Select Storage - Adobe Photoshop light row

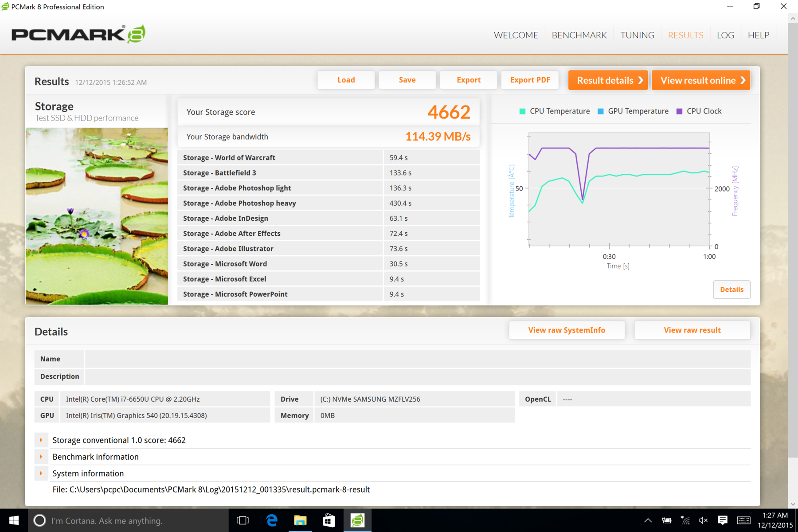tap(329, 188)
